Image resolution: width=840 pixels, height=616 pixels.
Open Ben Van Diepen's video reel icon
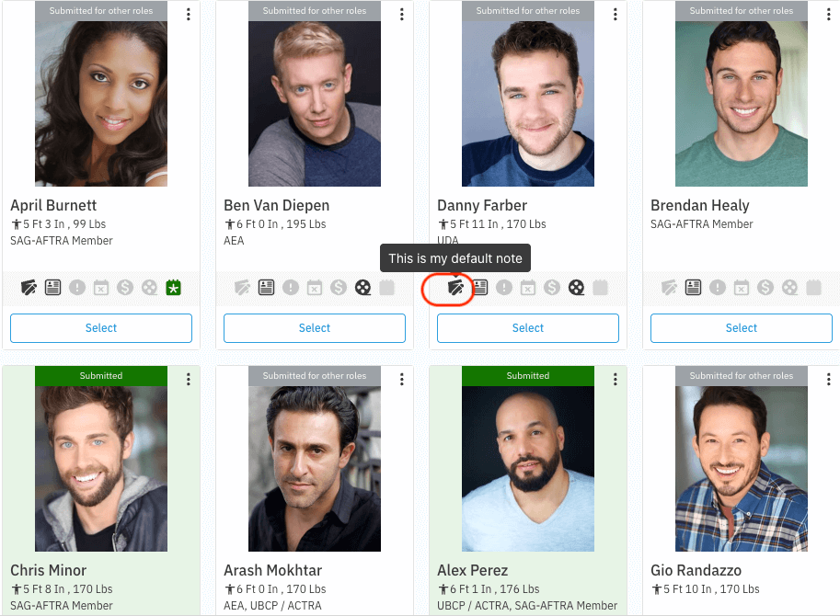[x=362, y=288]
